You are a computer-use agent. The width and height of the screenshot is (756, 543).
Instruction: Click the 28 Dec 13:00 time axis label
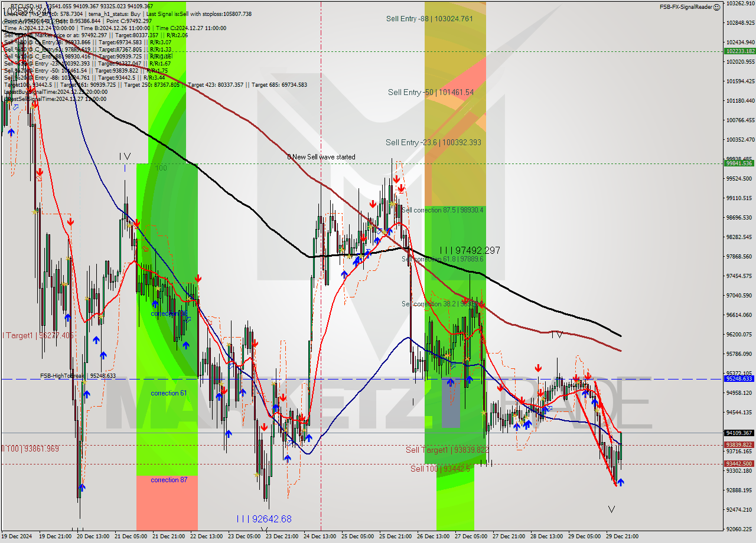click(x=546, y=537)
